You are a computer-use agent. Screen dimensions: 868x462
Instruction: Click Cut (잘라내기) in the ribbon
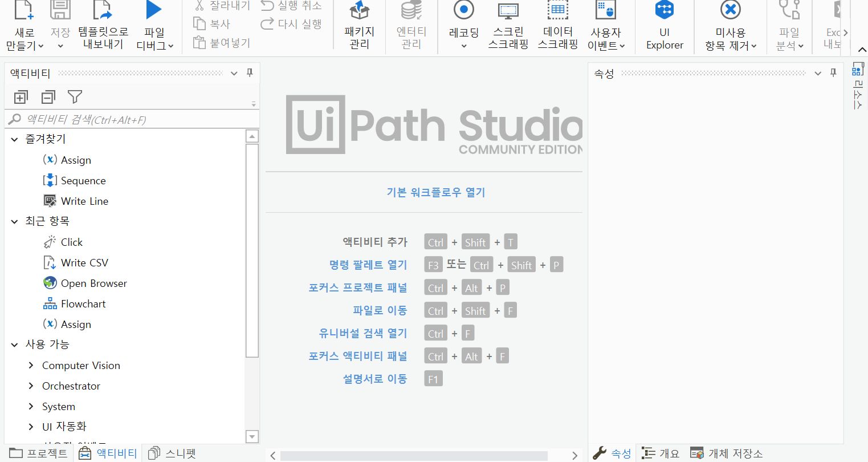(222, 6)
